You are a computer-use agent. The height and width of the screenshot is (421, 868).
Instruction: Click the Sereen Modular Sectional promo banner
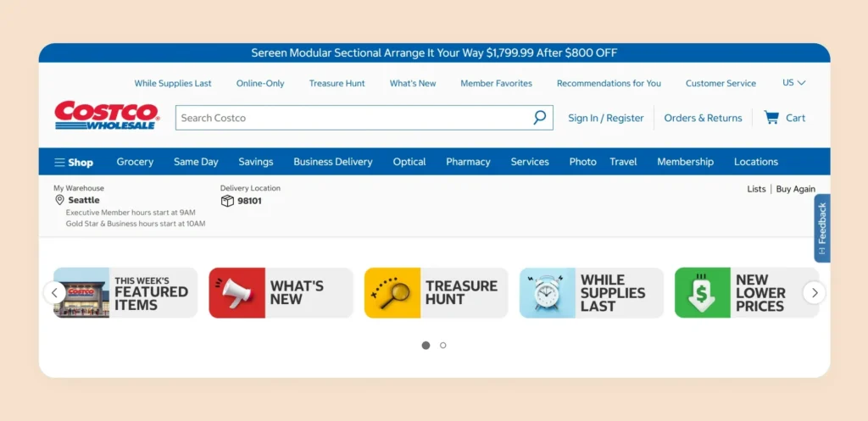pyautogui.click(x=434, y=53)
